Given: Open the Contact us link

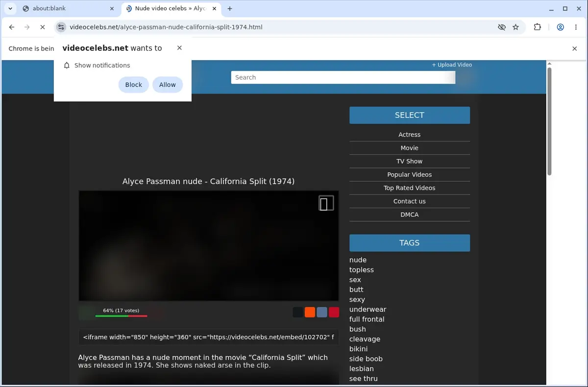Looking at the screenshot, I should [x=410, y=201].
